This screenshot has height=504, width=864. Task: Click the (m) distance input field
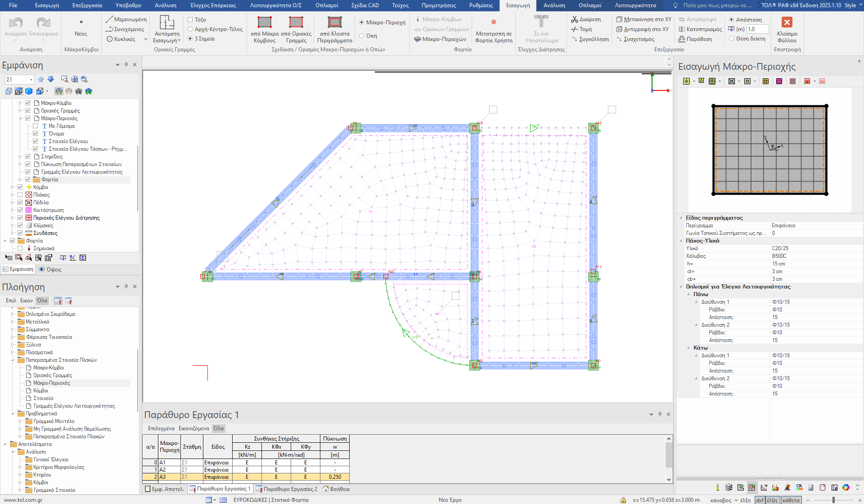pos(757,29)
